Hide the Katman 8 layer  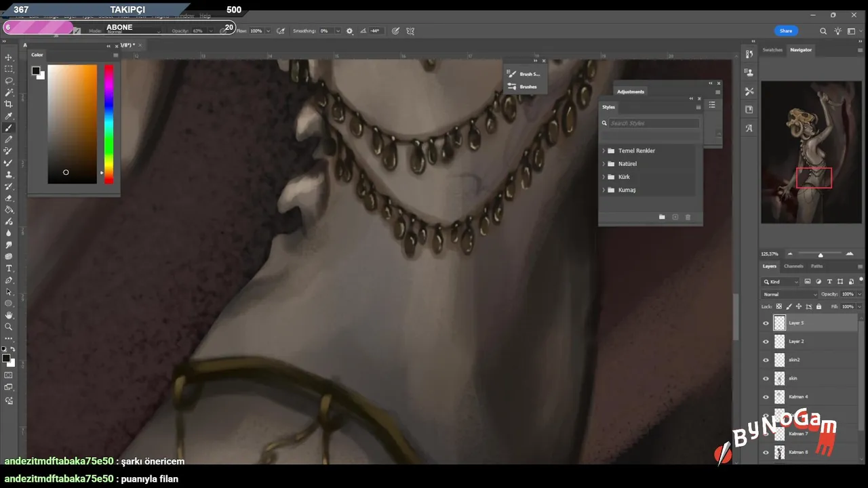point(766,452)
